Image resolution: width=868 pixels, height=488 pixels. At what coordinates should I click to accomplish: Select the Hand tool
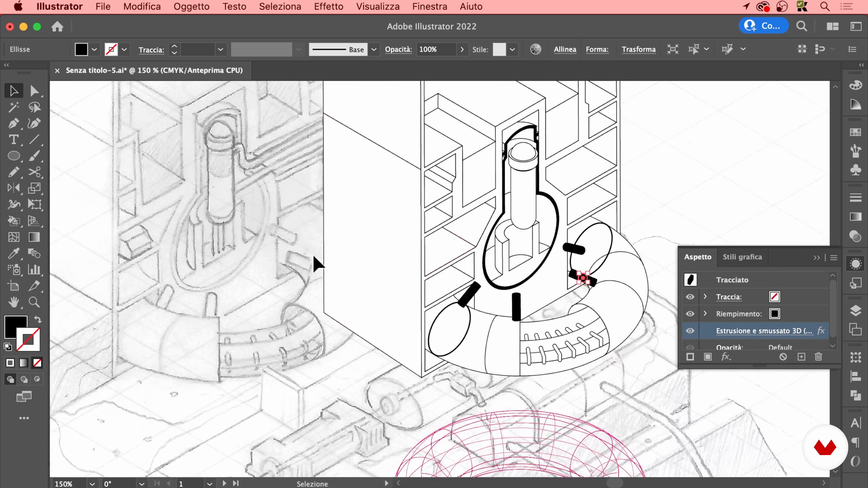pyautogui.click(x=14, y=302)
